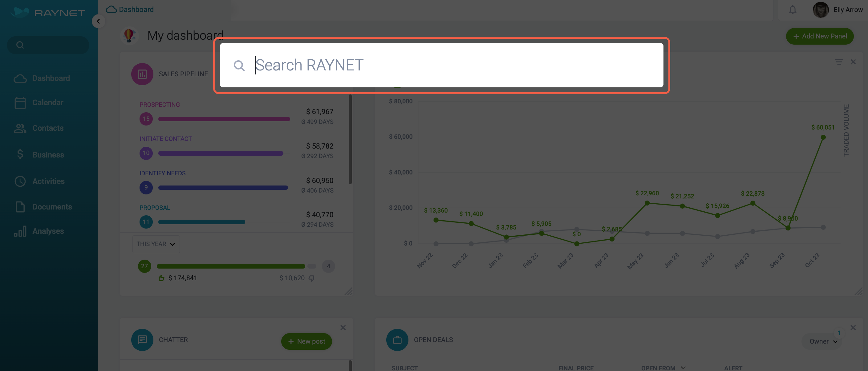
Task: Click the Analyses bar chart icon
Action: pos(20,231)
